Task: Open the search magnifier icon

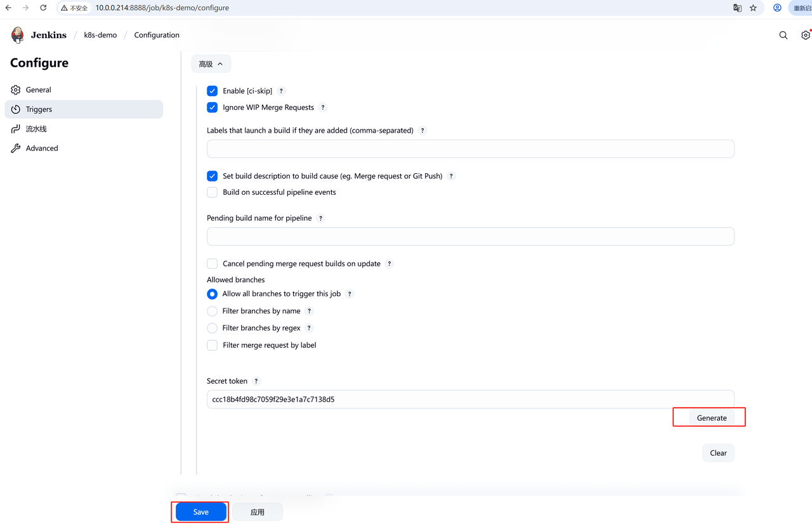Action: point(783,36)
